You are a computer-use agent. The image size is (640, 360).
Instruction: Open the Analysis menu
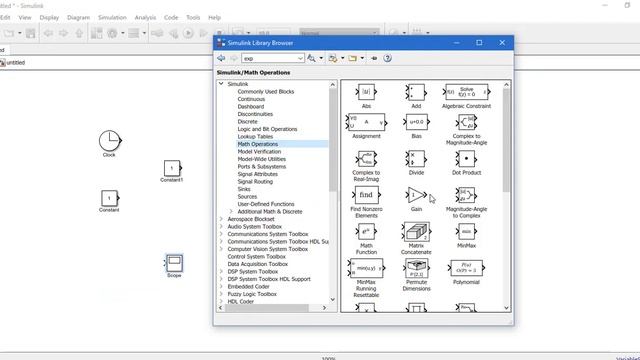[x=145, y=18]
